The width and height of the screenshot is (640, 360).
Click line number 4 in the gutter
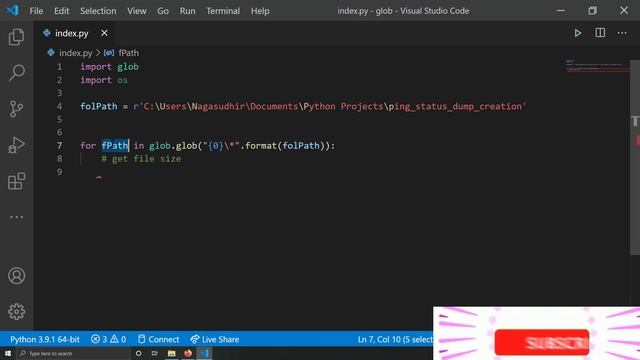click(x=60, y=107)
